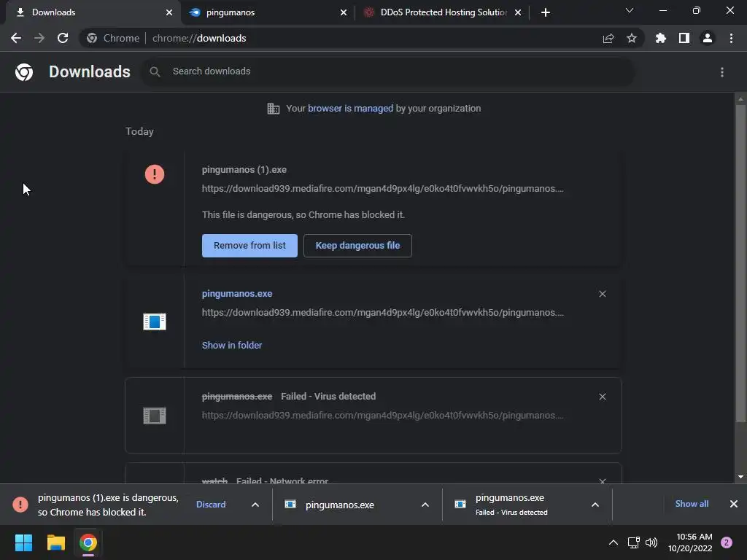Click Show all in the download shelf
This screenshot has height=560, width=747.
coord(692,504)
